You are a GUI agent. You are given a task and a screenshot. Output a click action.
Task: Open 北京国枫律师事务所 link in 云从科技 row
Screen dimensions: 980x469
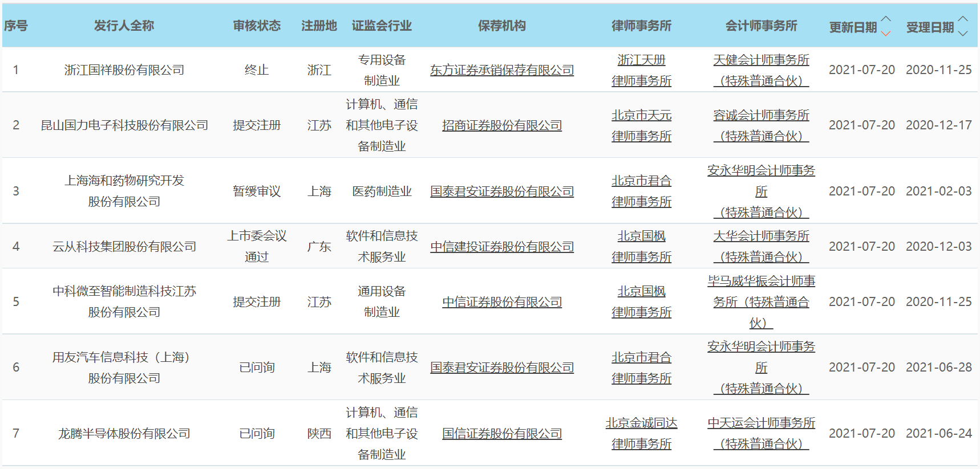click(x=641, y=247)
